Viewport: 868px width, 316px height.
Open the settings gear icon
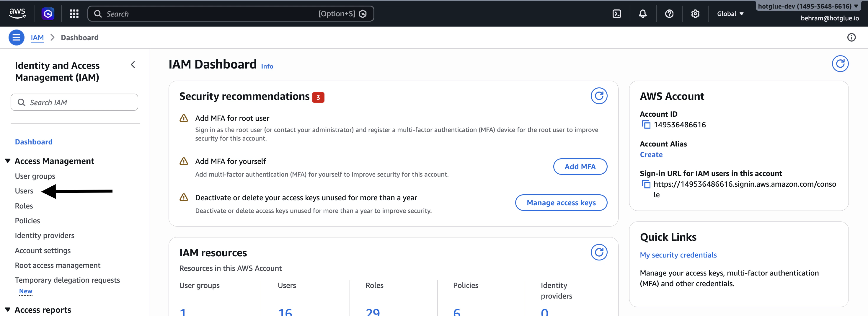click(x=695, y=14)
